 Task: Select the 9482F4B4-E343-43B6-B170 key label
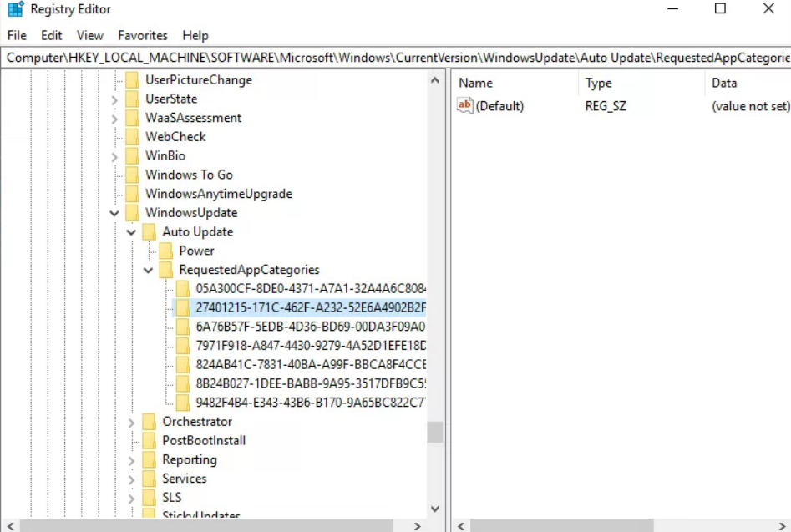pos(311,403)
